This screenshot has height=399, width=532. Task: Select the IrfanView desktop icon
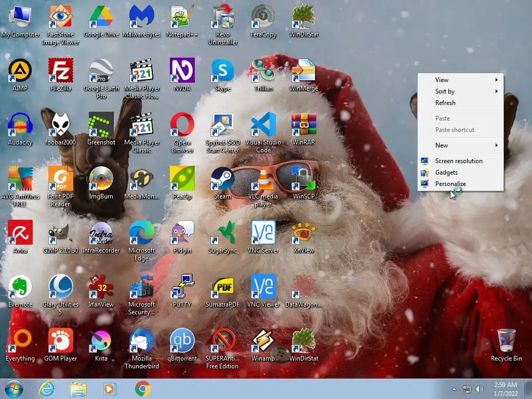[101, 291]
